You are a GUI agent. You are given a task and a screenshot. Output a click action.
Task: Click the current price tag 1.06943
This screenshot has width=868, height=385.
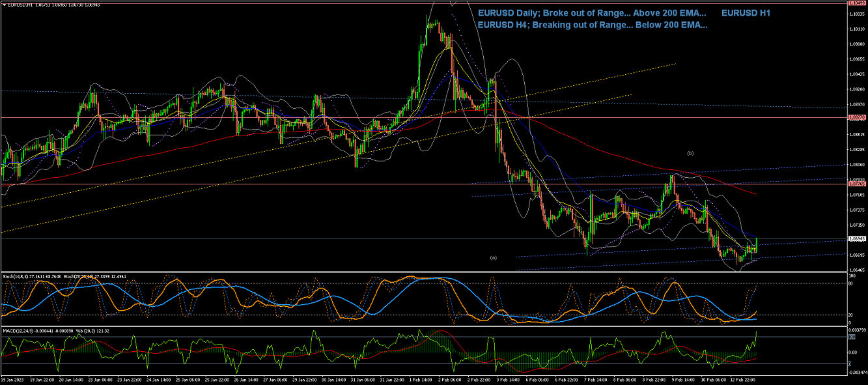(856, 239)
